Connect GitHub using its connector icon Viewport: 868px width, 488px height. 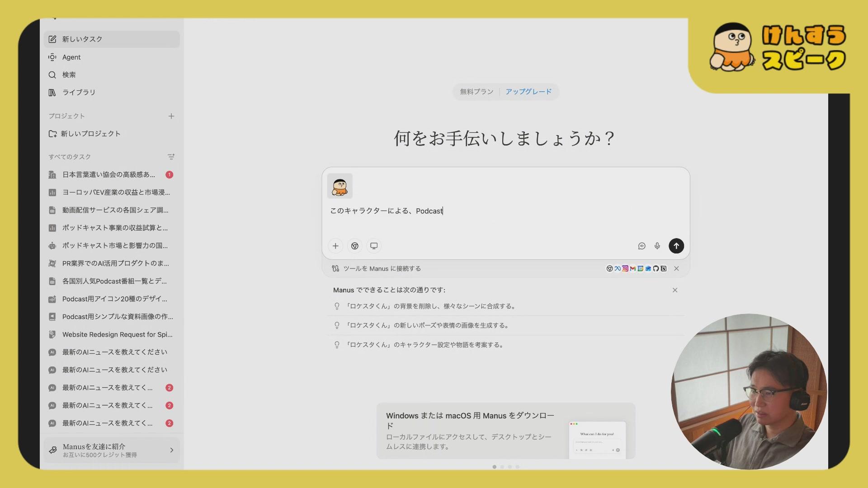[656, 269]
